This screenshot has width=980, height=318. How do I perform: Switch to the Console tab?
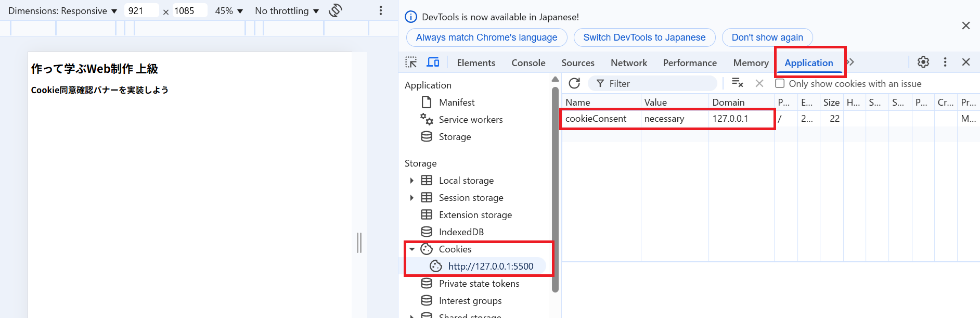(528, 62)
